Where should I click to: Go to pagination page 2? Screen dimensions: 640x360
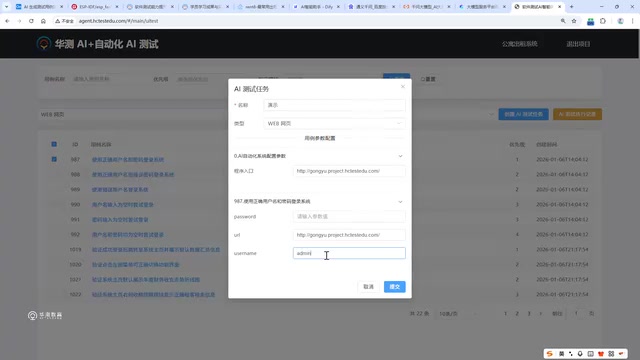pyautogui.click(x=517, y=313)
